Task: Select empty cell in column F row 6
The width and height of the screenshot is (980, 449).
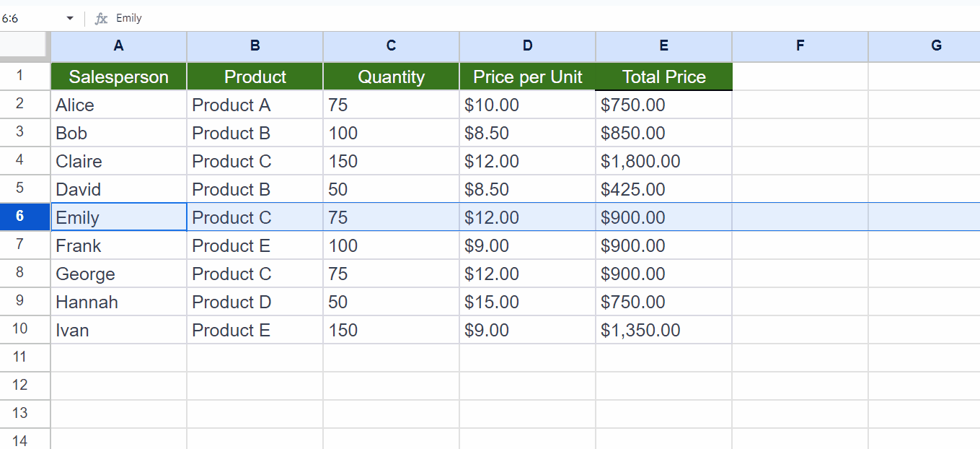Action: 800,217
